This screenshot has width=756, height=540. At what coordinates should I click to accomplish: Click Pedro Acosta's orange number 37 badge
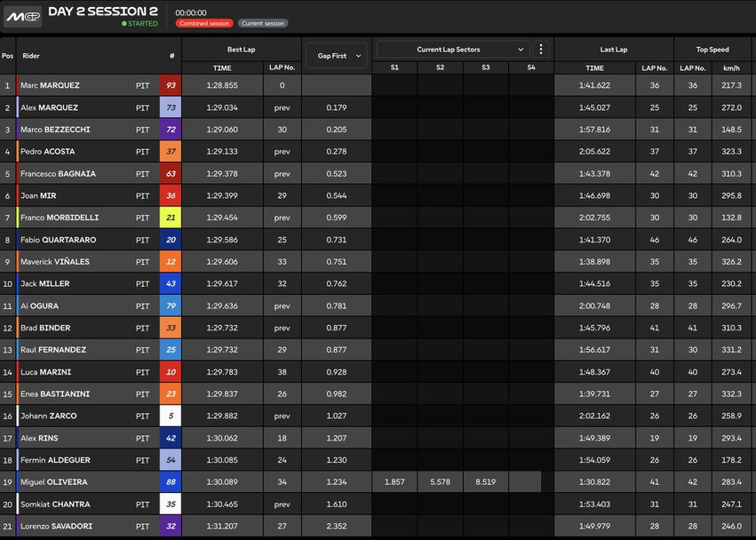(171, 152)
